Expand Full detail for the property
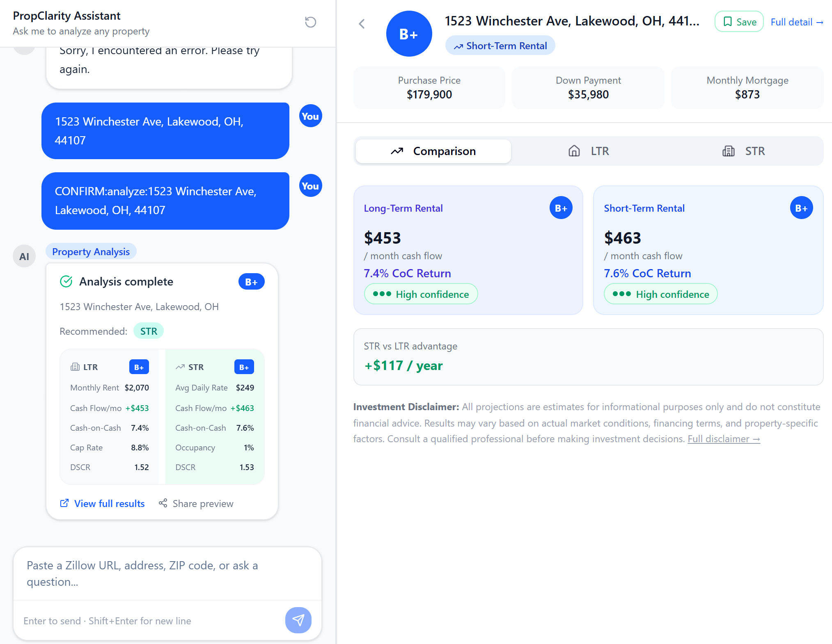 coord(797,22)
